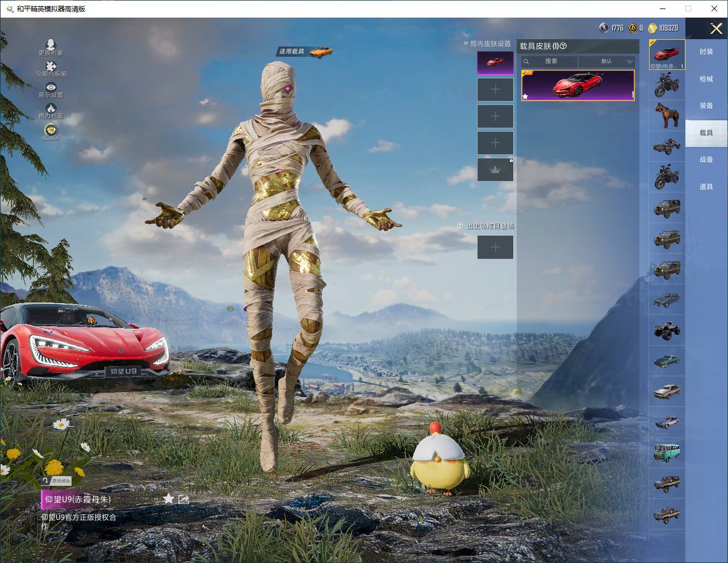728x563 pixels.
Task: Add a skin to the fourth in-match slot
Action: [495, 143]
